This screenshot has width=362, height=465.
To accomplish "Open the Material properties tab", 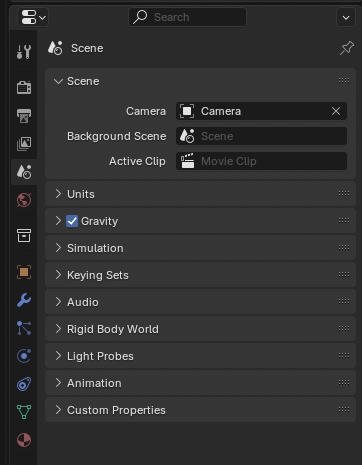I will coord(24,440).
